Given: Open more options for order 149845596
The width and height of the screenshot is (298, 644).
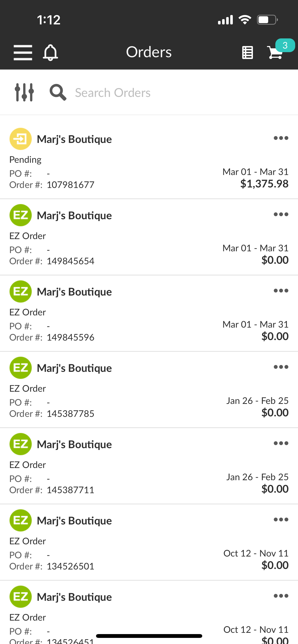Looking at the screenshot, I should point(281,291).
